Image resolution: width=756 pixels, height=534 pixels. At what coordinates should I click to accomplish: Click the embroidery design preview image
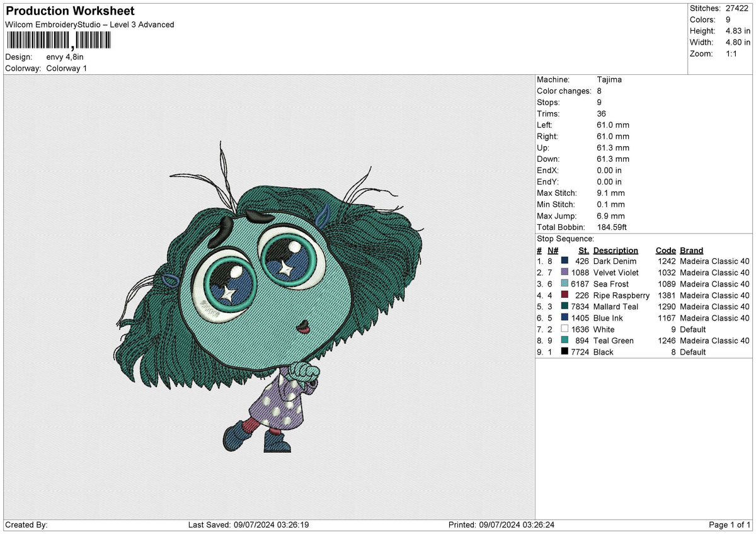click(x=269, y=297)
